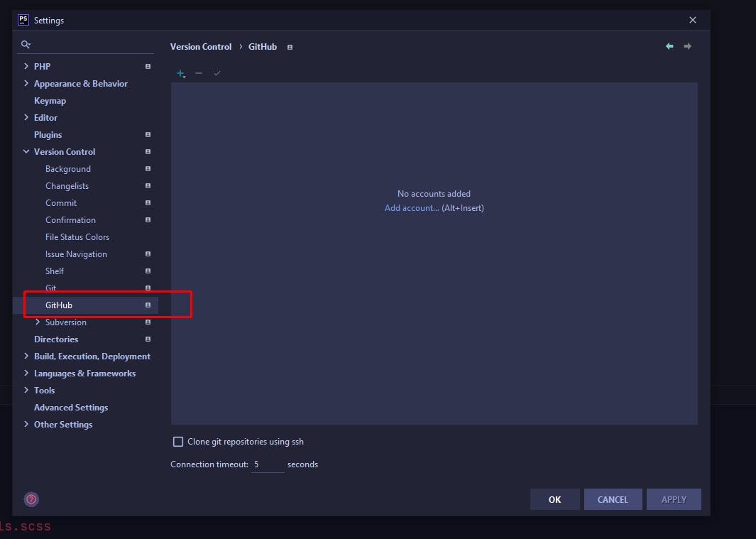Click project-level icon next to Commit

pyautogui.click(x=148, y=202)
